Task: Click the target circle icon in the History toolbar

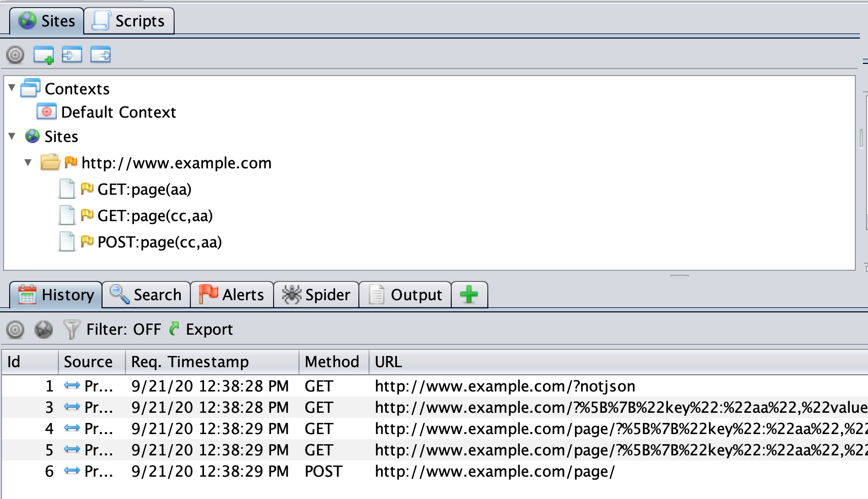Action: pos(16,329)
